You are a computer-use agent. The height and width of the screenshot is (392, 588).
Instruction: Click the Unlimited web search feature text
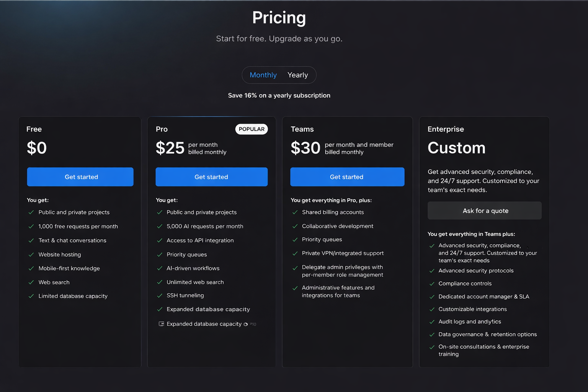195,282
